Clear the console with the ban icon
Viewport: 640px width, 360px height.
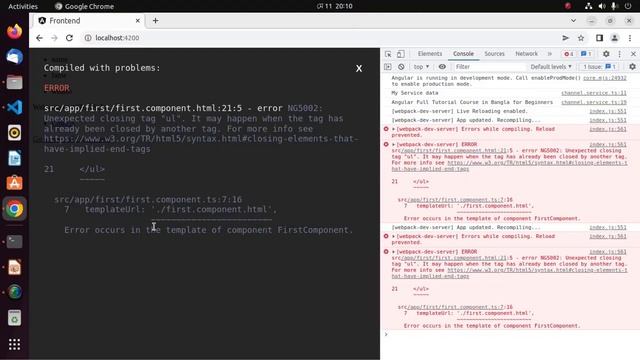401,67
